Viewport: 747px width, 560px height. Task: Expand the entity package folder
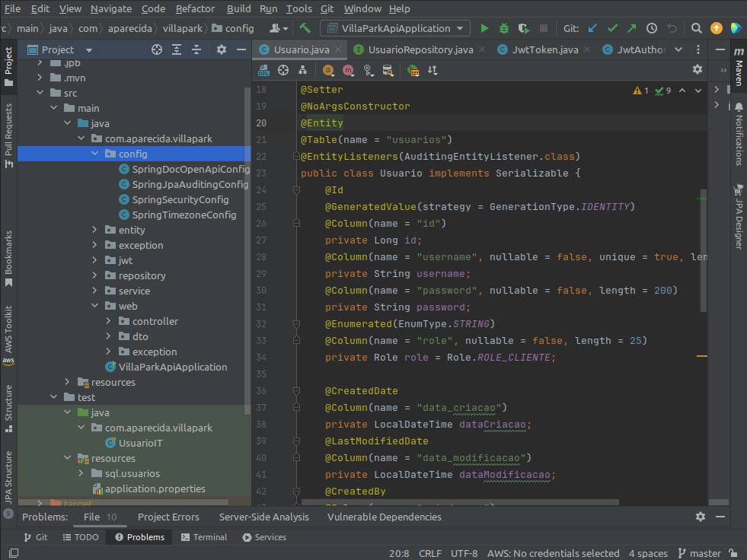(x=94, y=230)
